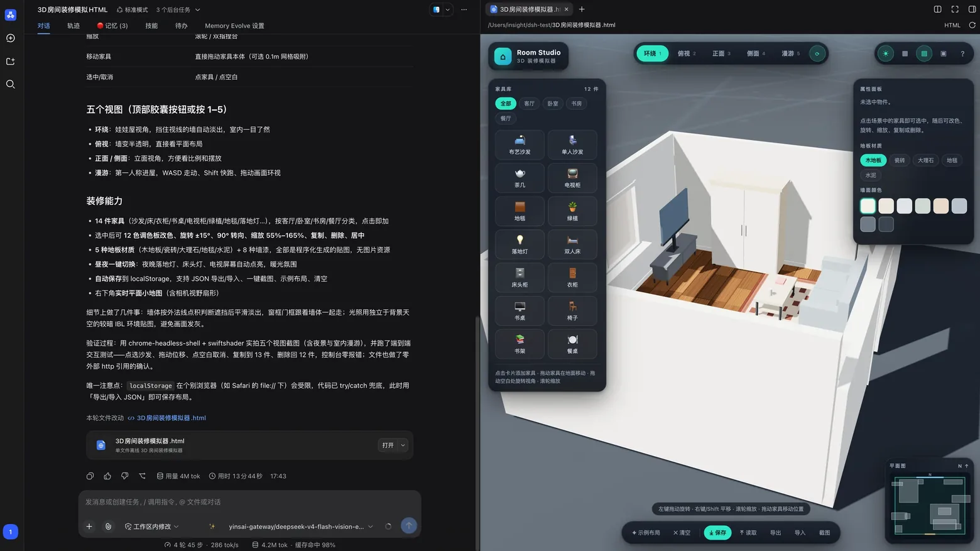
Task: Focus the chat message input field
Action: click(x=249, y=502)
